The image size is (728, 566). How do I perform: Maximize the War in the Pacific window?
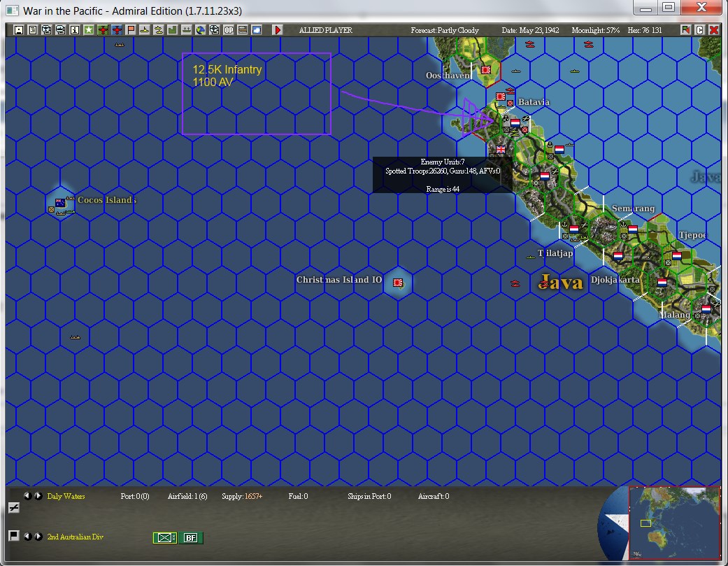(x=669, y=8)
